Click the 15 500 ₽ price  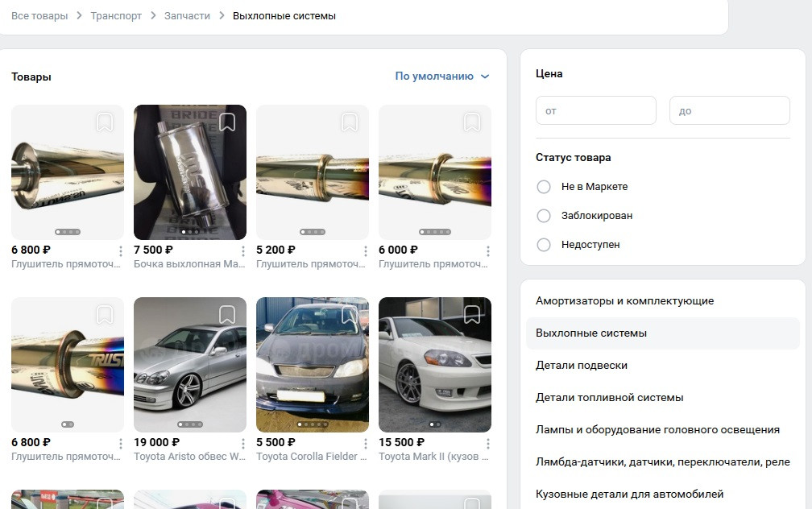tap(401, 442)
